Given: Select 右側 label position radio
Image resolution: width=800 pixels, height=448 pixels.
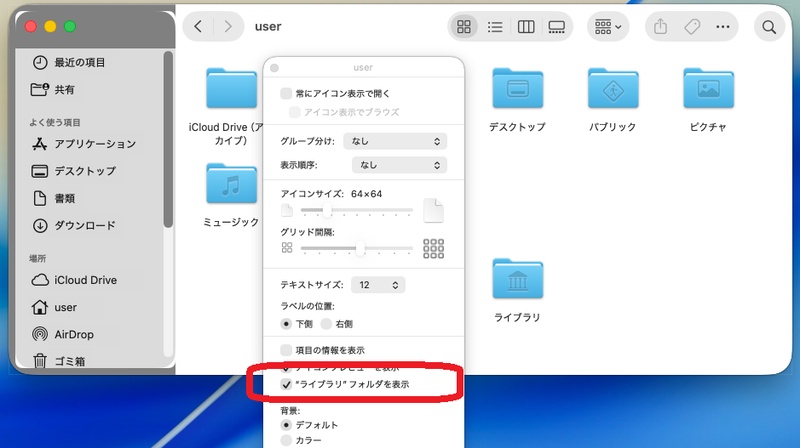Looking at the screenshot, I should [326, 324].
